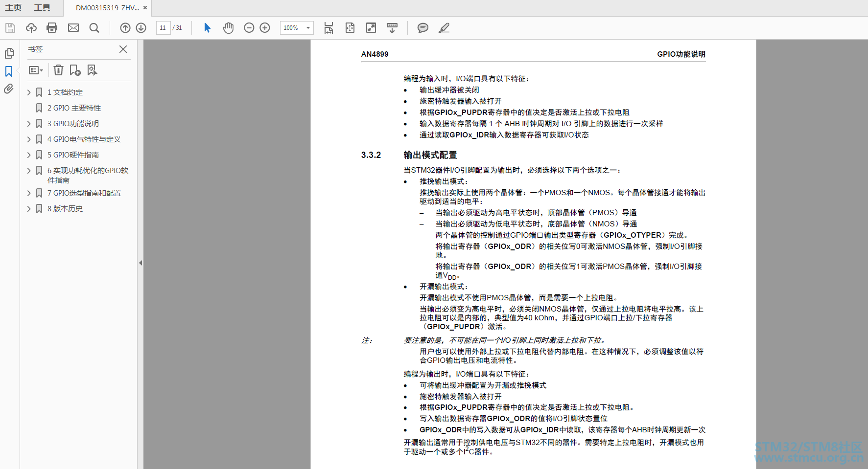Open the read mode download icon
Viewport: 868px width, 469px height.
point(392,28)
